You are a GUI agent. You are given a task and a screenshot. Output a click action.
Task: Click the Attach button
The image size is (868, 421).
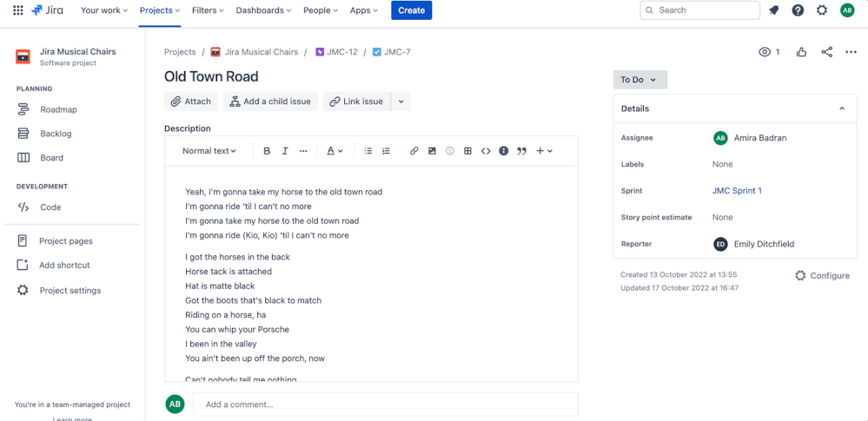click(x=191, y=102)
